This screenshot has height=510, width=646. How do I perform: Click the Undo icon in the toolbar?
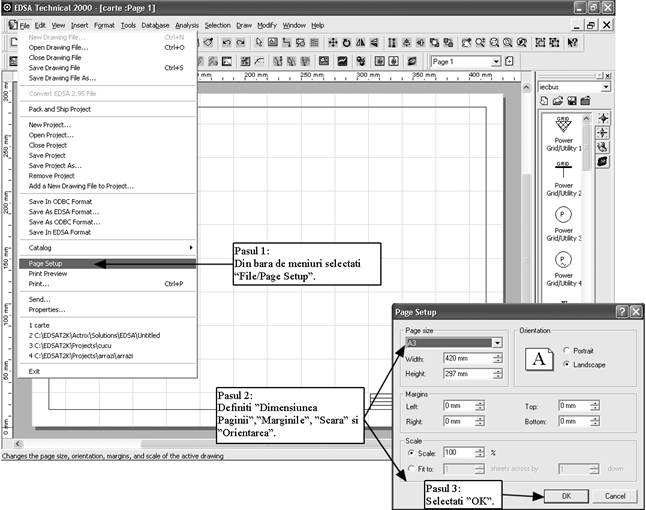[x=225, y=43]
